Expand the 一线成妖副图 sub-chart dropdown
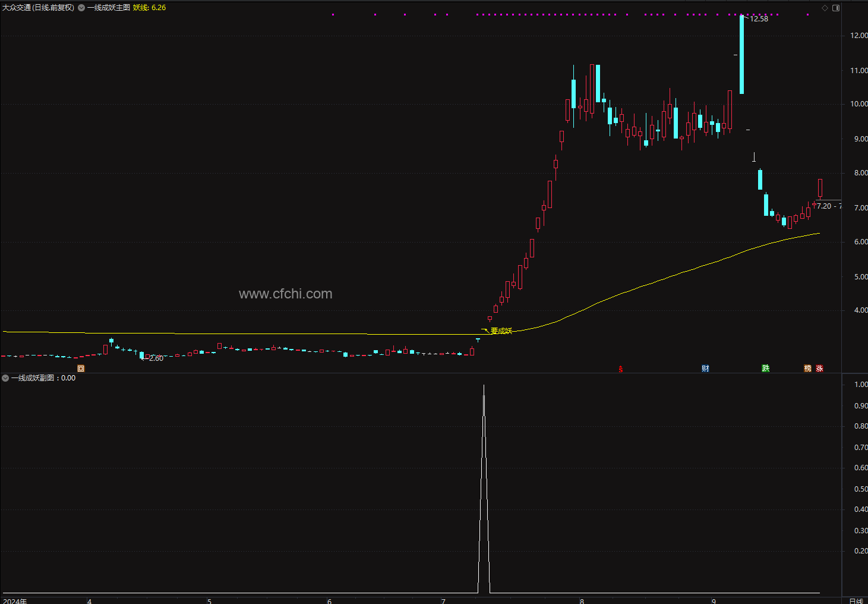This screenshot has height=604, width=868. click(5, 378)
